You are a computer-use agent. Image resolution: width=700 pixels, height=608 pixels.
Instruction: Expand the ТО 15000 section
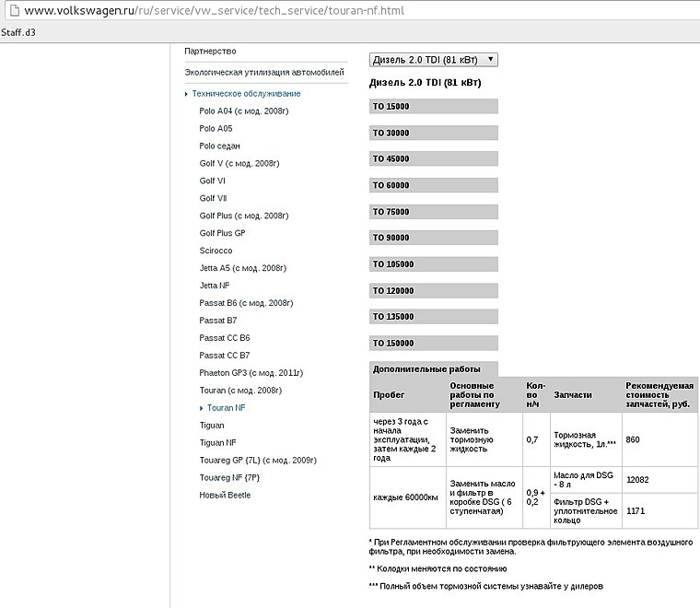point(434,106)
